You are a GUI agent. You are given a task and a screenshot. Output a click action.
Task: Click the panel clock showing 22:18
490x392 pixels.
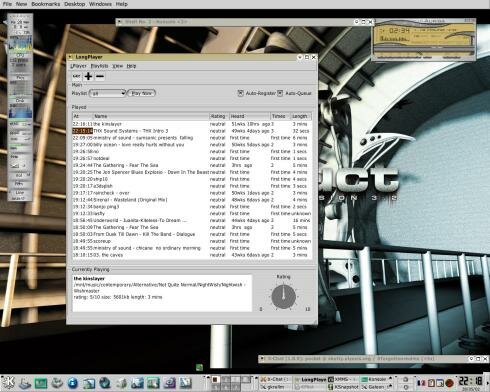(471, 381)
